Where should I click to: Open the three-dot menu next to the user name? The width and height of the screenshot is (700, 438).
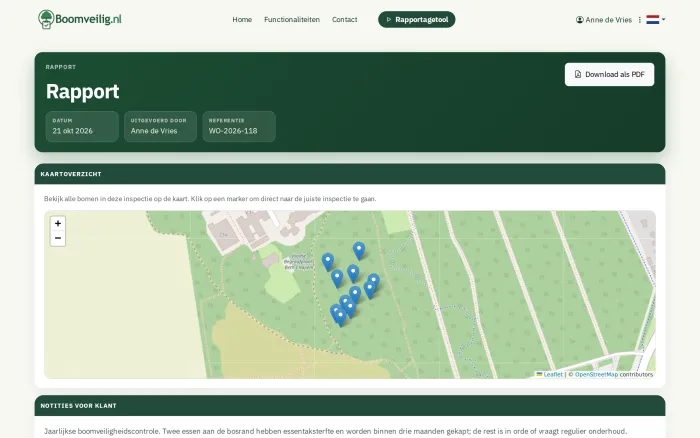pos(640,20)
